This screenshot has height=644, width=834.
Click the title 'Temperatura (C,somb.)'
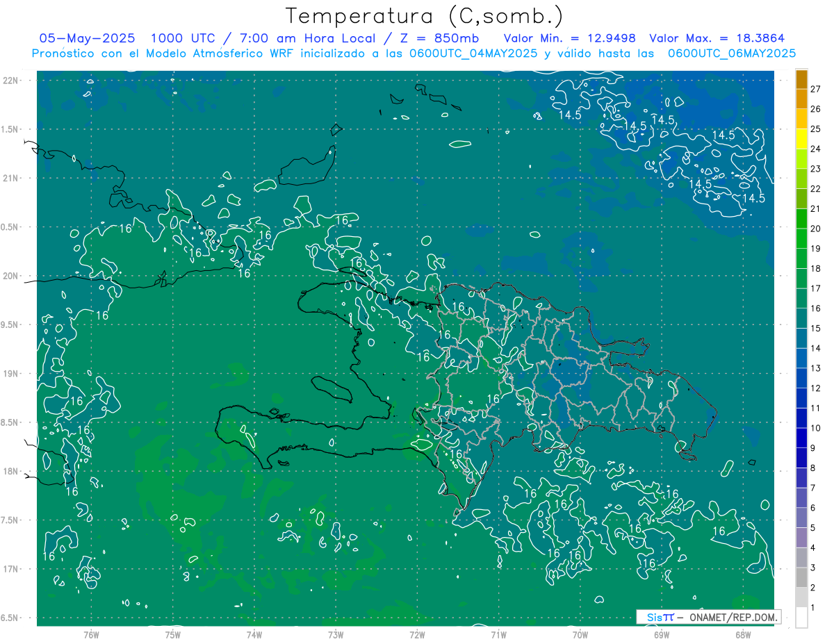(425, 16)
